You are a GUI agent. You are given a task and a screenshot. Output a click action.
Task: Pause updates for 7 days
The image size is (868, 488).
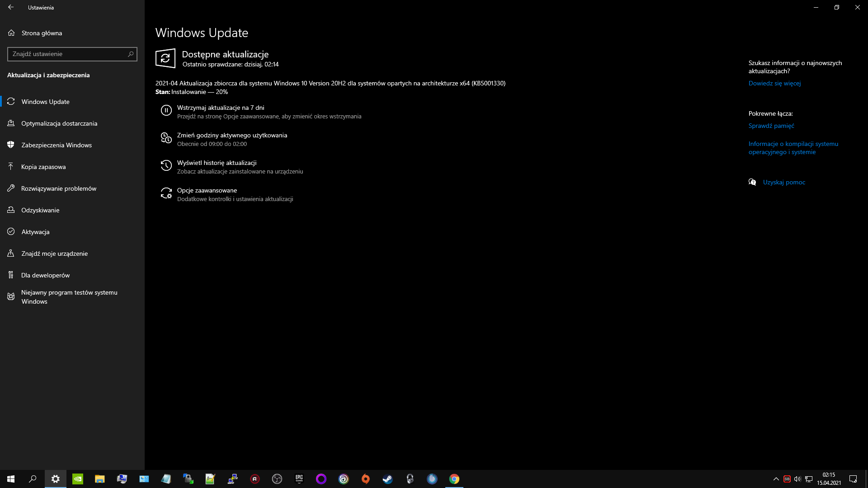[x=220, y=108]
